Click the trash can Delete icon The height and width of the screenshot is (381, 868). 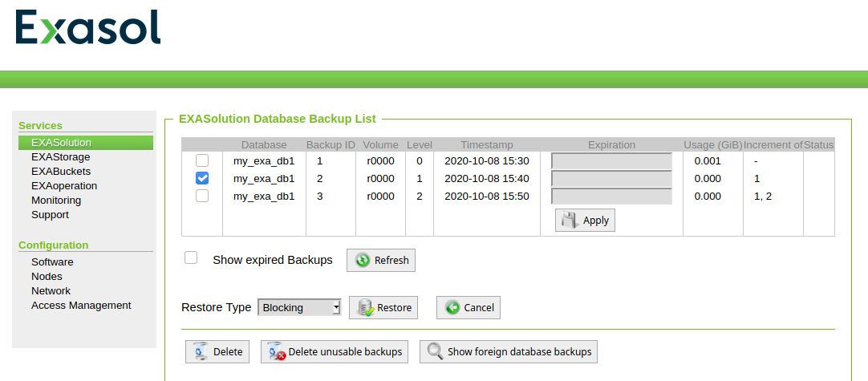[201, 351]
